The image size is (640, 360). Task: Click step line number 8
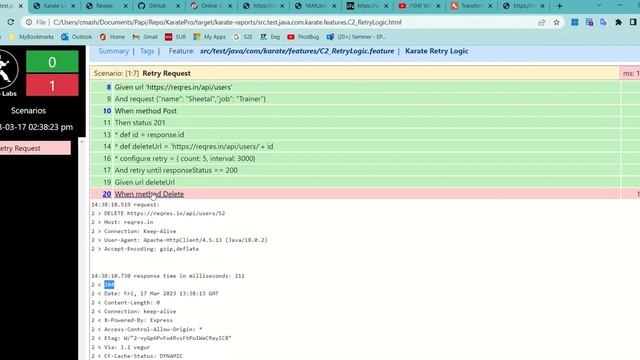pyautogui.click(x=109, y=87)
